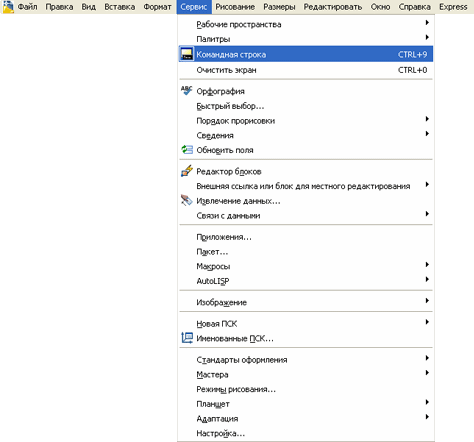Expand the Палитры submenu arrow
474x442 pixels.
click(x=427, y=37)
